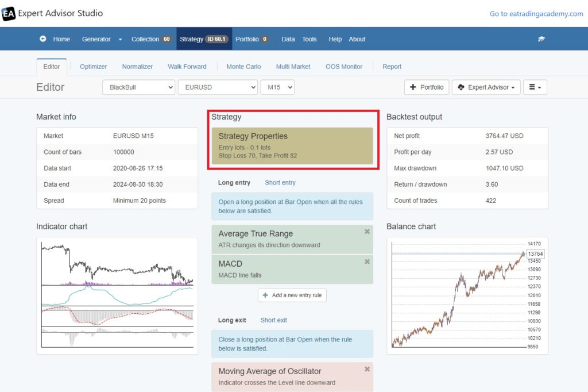Click the Count of bars value 100000
Viewport: 588px width, 392px height.
click(123, 152)
